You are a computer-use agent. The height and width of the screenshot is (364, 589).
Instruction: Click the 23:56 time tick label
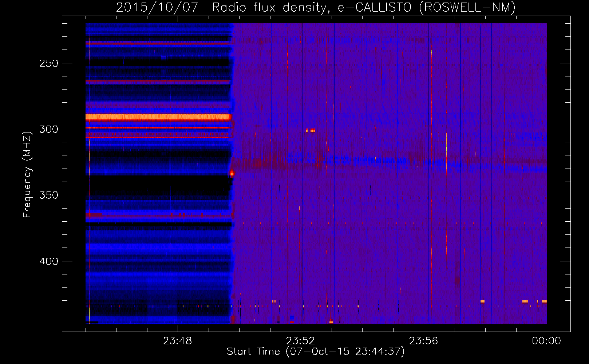click(x=423, y=341)
